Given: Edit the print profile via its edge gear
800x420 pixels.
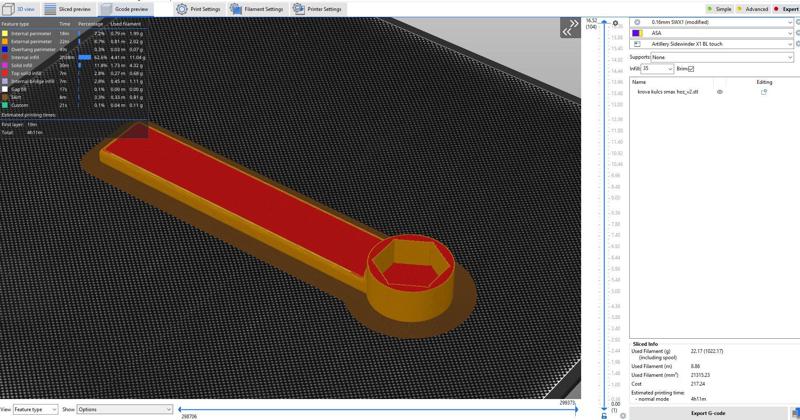Looking at the screenshot, I should [x=798, y=22].
